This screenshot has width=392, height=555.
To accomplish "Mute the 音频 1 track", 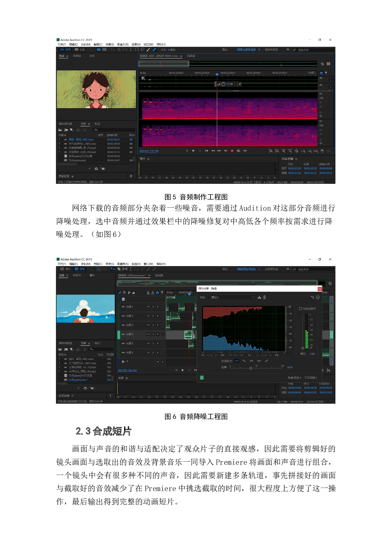I will click(148, 307).
